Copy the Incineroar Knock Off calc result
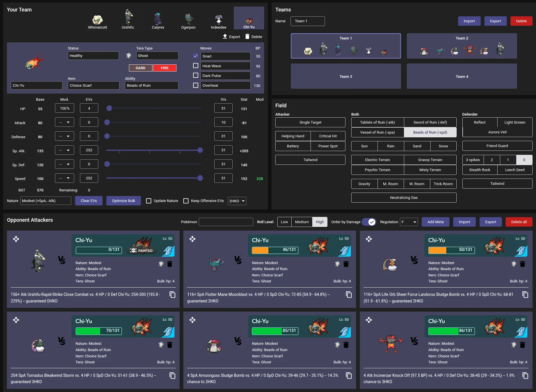Viewport: 536px width, 392px height. coord(525,375)
